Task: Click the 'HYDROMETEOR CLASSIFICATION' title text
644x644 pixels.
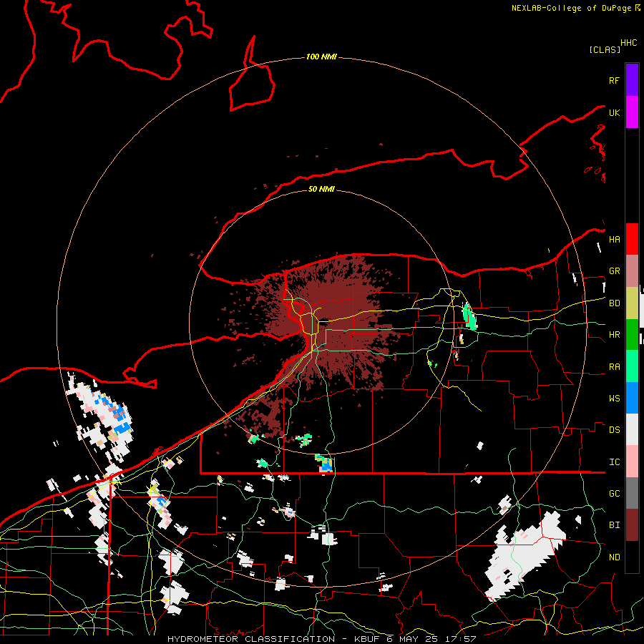Action: [251, 639]
